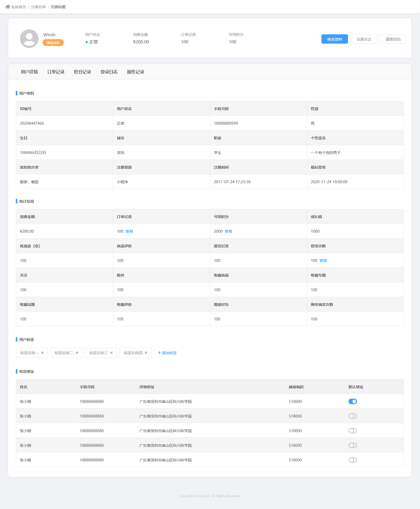Click favorite categories 服装、餐厨

29,182
